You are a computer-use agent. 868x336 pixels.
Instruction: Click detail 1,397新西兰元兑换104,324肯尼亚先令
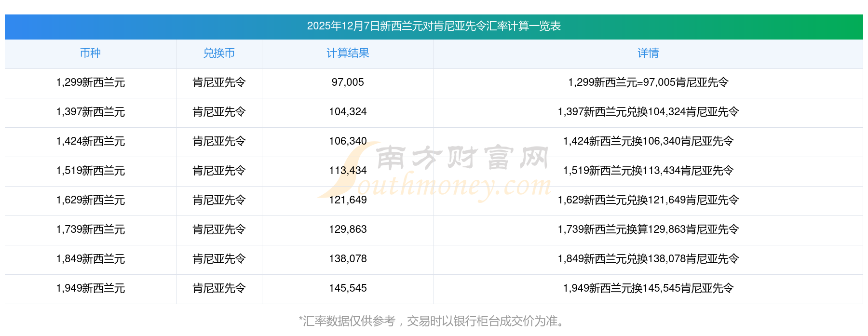pos(648,112)
